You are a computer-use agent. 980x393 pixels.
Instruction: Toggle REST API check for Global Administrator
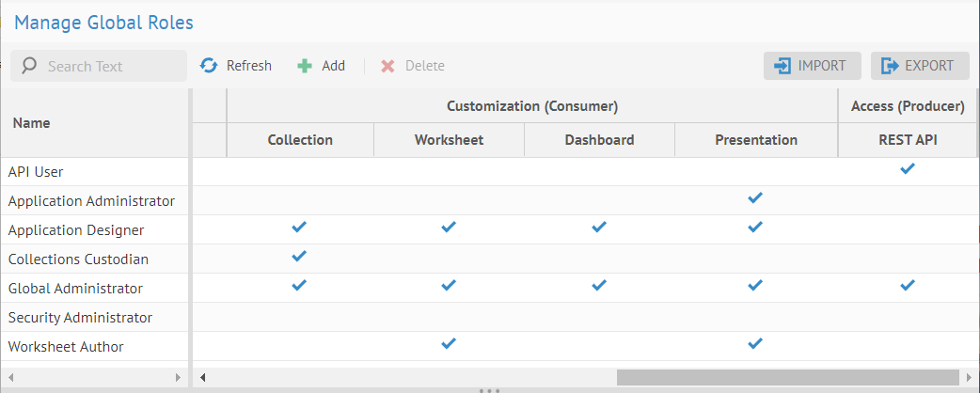click(908, 286)
